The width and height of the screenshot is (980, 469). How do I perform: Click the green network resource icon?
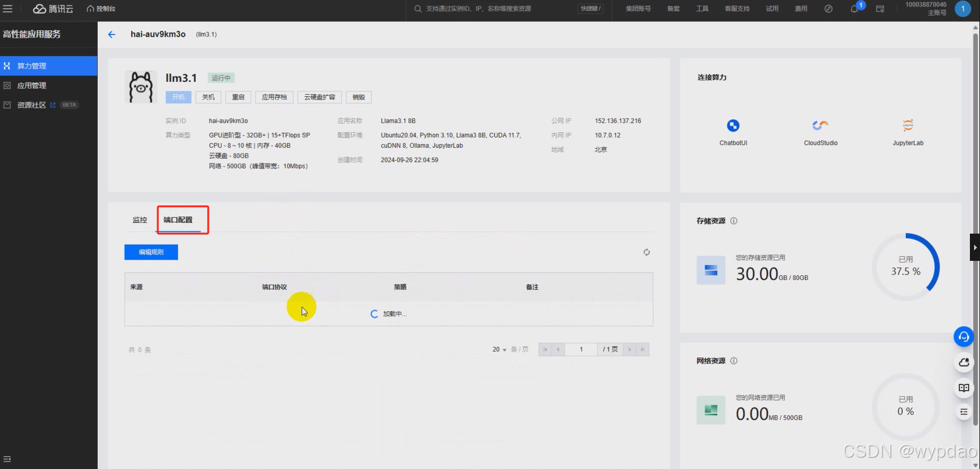point(711,410)
